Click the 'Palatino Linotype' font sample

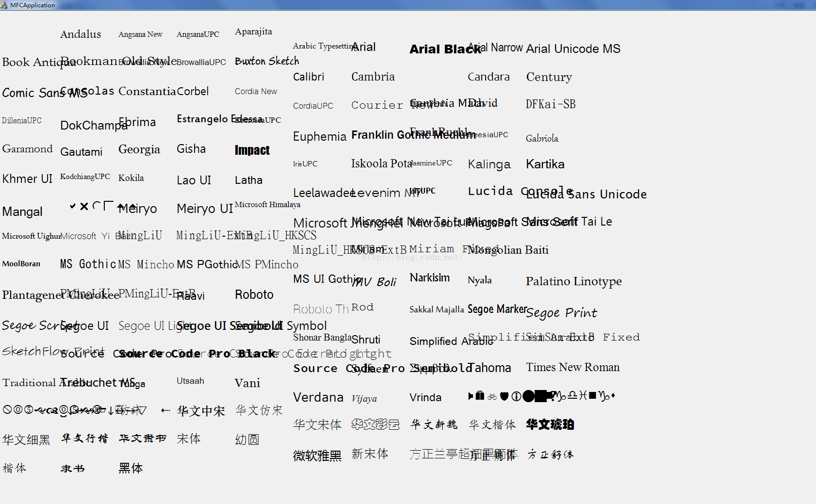[x=574, y=282]
